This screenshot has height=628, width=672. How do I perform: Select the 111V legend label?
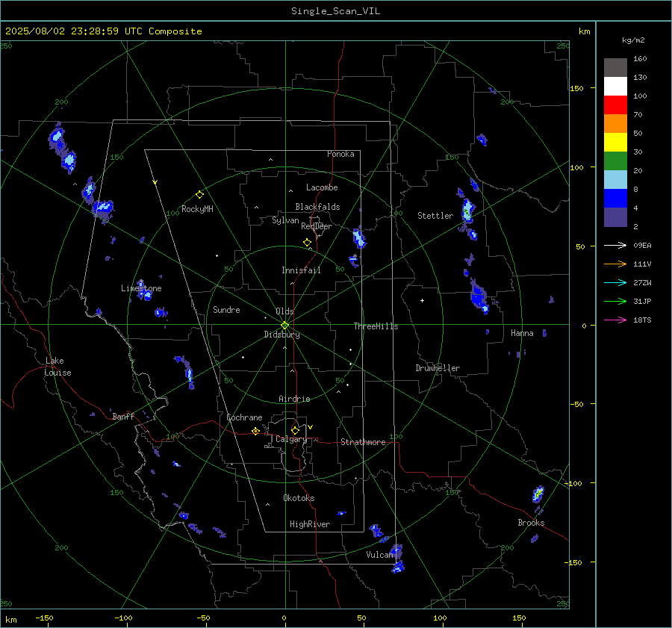click(642, 264)
